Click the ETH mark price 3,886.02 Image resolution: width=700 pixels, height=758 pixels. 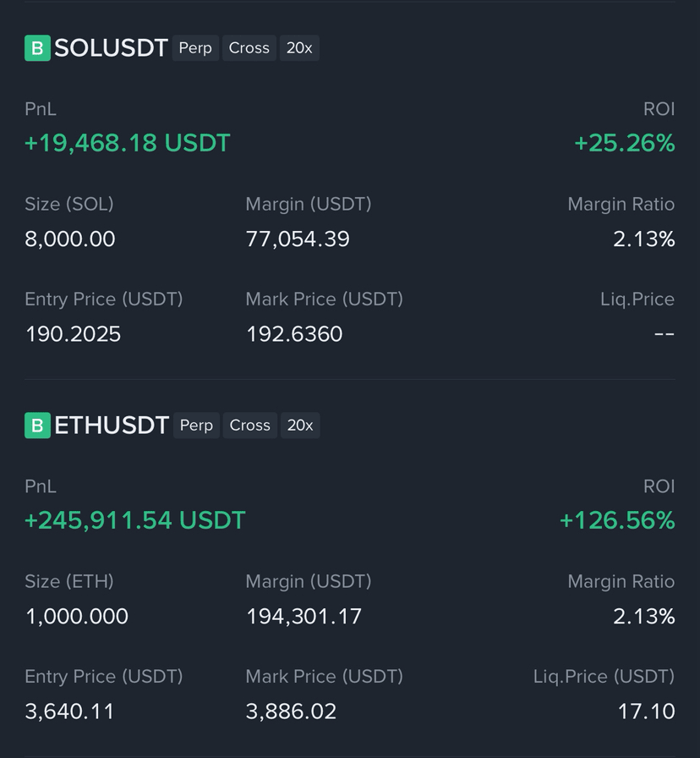coord(291,711)
